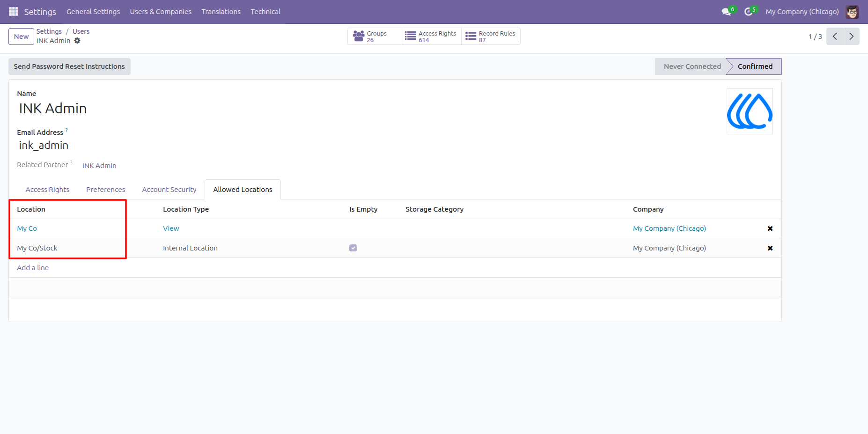Go to next record arrow

coord(851,37)
